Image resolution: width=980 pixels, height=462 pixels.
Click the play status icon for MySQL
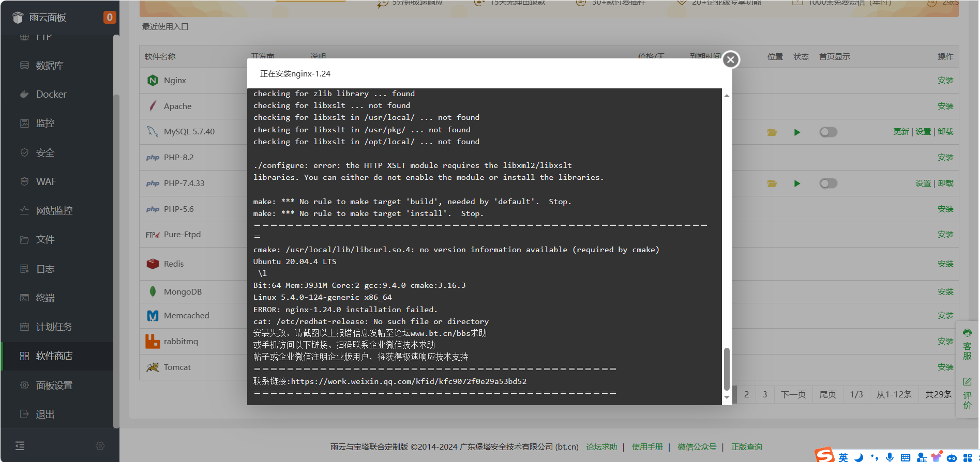pyautogui.click(x=797, y=132)
